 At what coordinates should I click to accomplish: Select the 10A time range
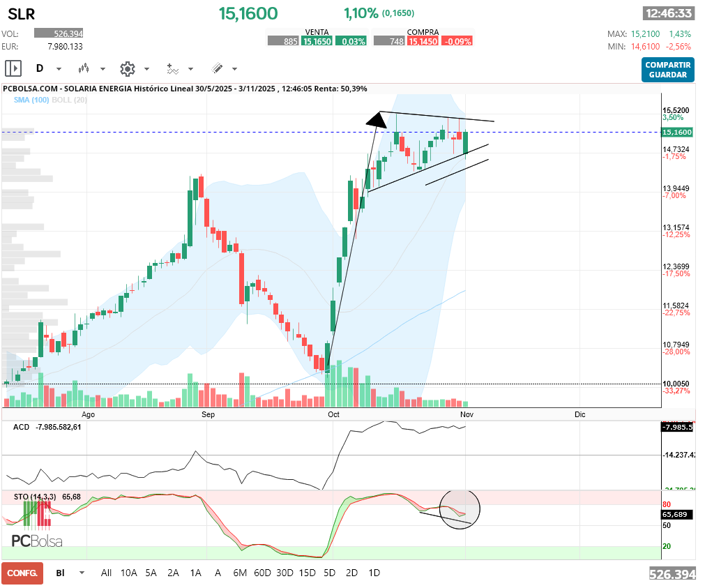[128, 573]
